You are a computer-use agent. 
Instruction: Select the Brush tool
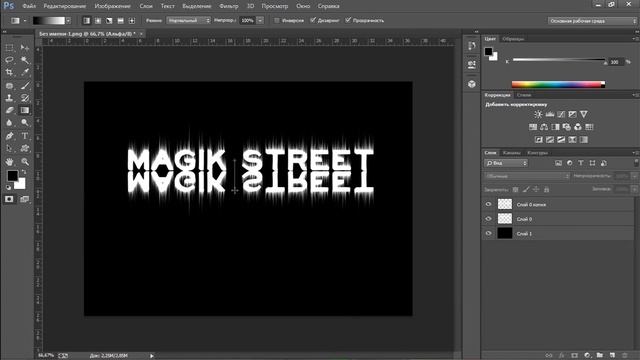24,85
